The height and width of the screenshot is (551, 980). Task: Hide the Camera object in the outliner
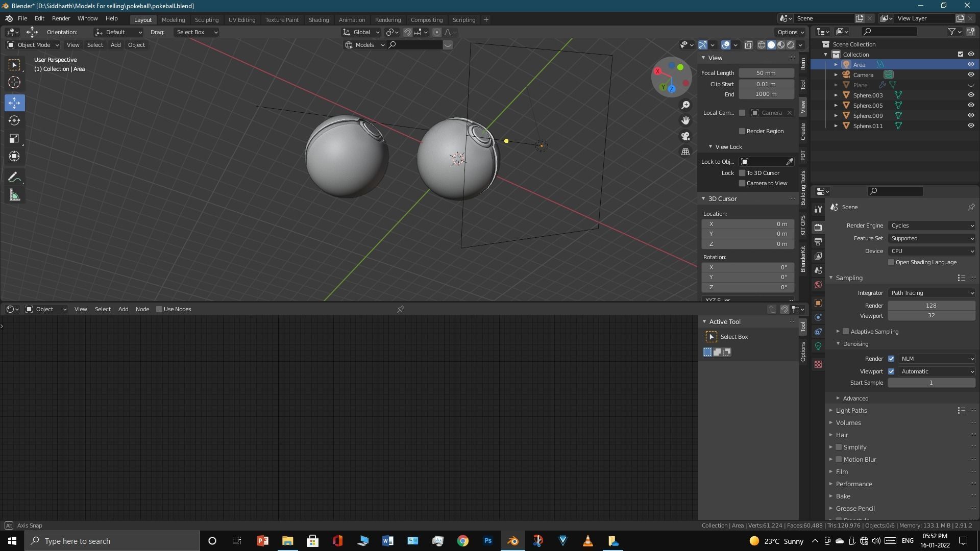click(x=971, y=74)
